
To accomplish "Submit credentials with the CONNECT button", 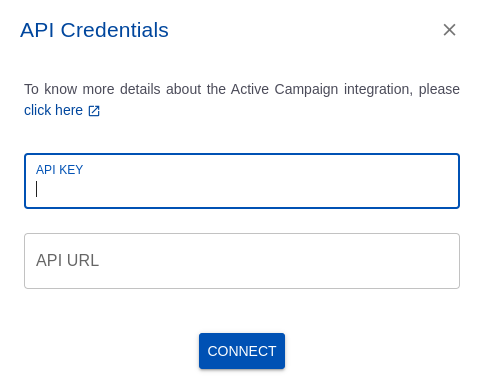I will point(242,351).
